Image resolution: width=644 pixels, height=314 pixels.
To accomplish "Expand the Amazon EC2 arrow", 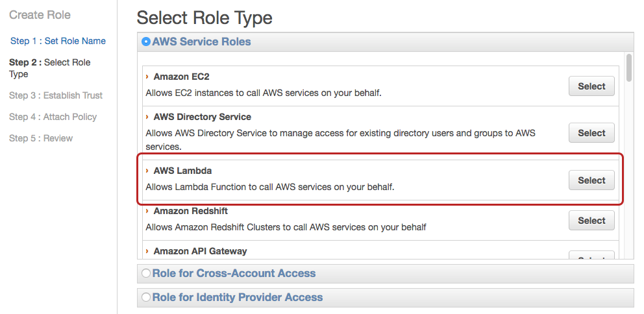I will 147,77.
